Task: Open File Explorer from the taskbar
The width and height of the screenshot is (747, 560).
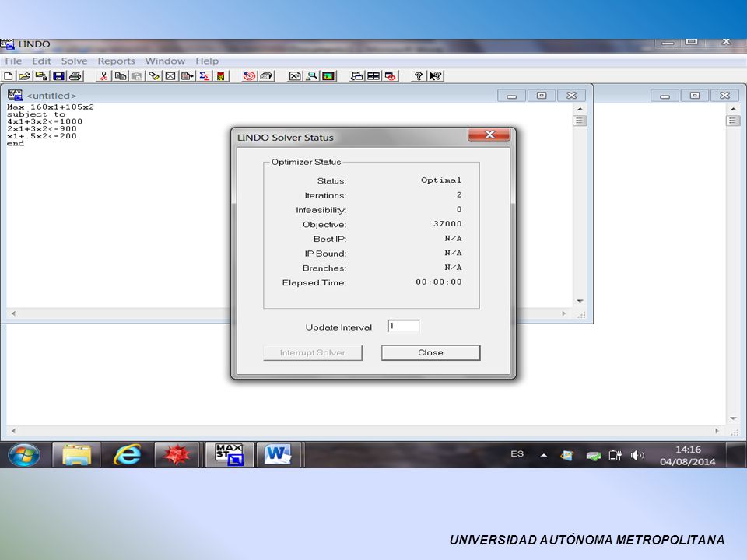Action: pos(76,455)
